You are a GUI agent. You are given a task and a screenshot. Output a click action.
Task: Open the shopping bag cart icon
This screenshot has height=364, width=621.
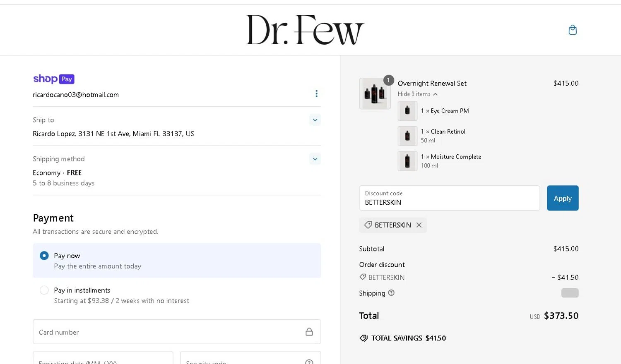(573, 30)
